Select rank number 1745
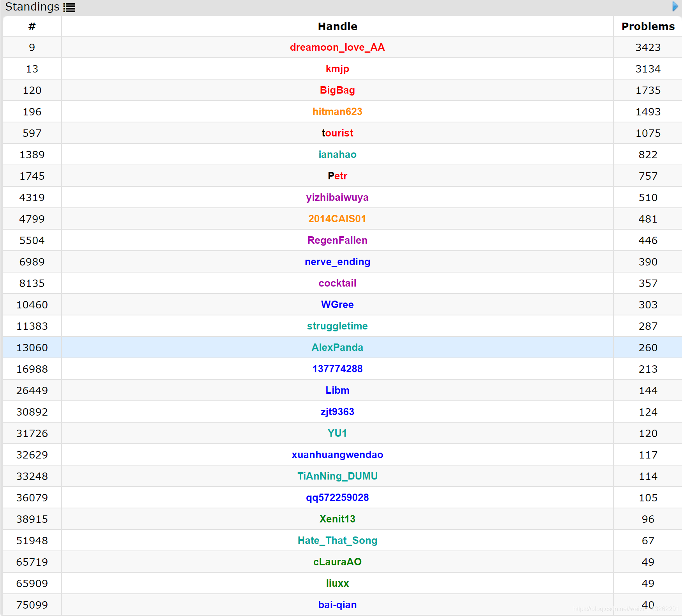This screenshot has width=682, height=616. [x=32, y=176]
